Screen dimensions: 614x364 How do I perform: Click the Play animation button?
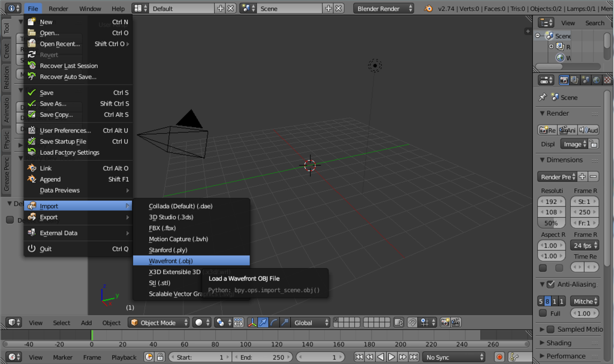coord(391,357)
